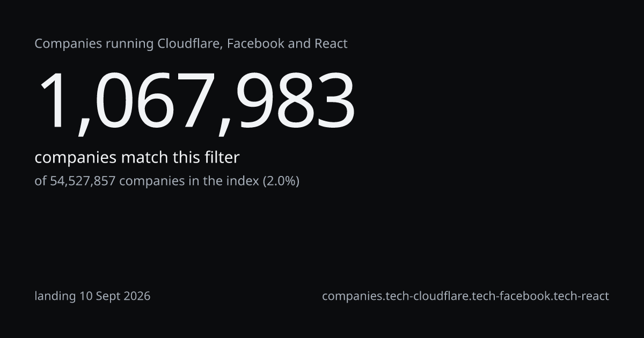Click the date "10 Sept 2026"

[x=115, y=296]
